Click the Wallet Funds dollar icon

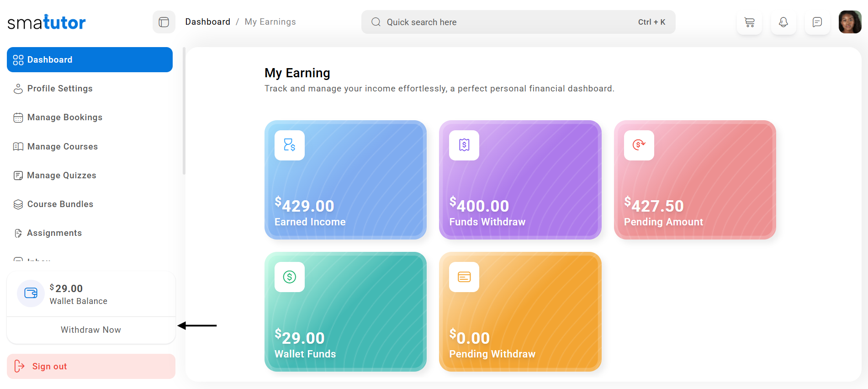click(290, 277)
